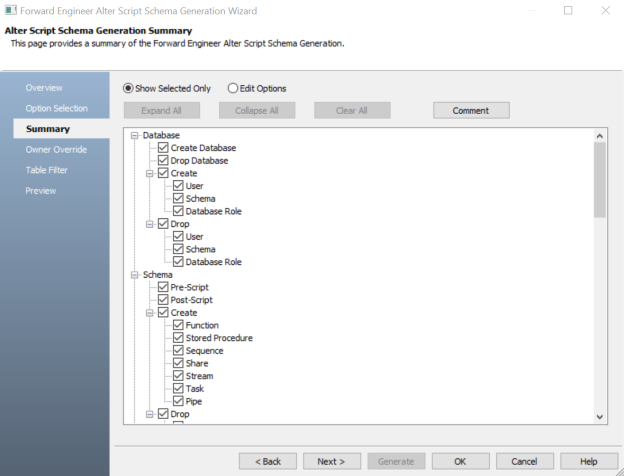Go to the Overview page
Image resolution: width=624 pixels, height=476 pixels.
44,88
